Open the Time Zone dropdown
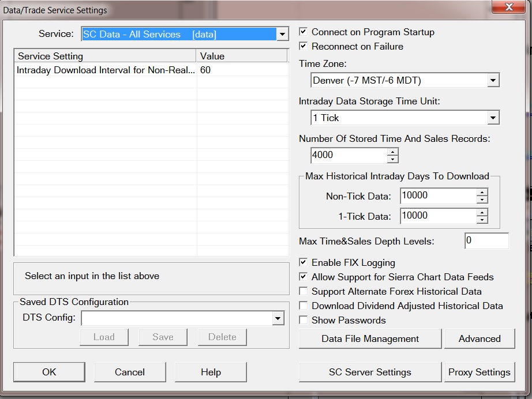532x399 pixels. tap(493, 80)
